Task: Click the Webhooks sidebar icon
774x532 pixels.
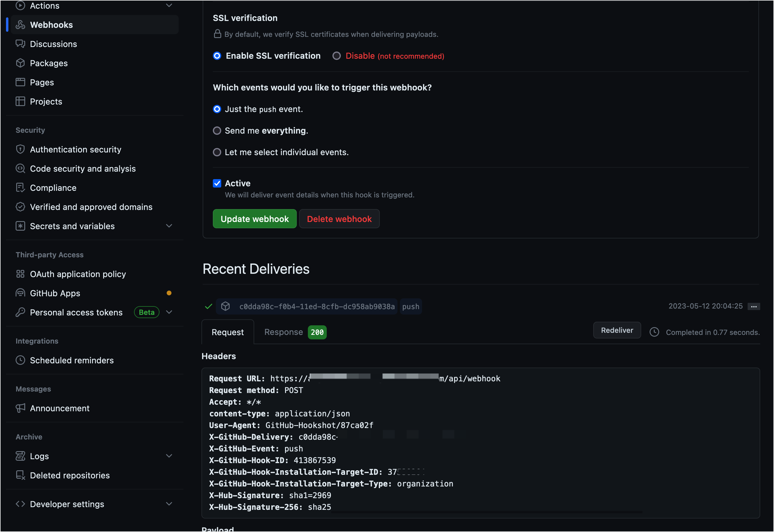Action: click(20, 25)
